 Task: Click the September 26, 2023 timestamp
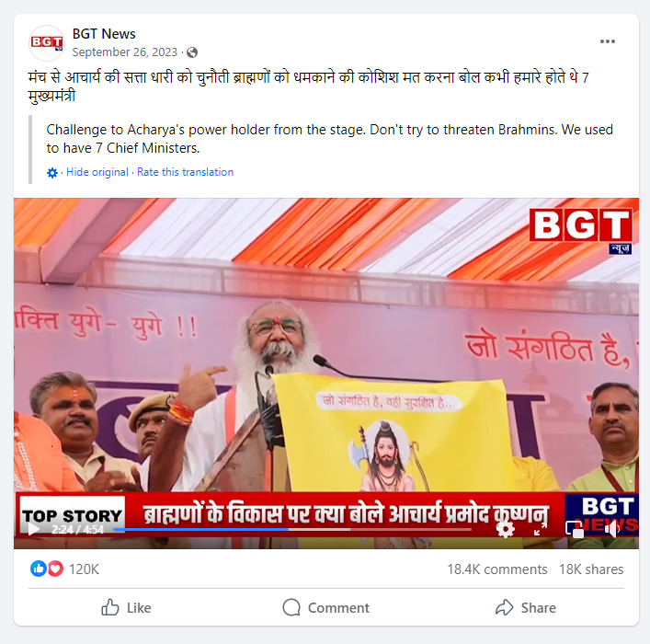click(125, 52)
